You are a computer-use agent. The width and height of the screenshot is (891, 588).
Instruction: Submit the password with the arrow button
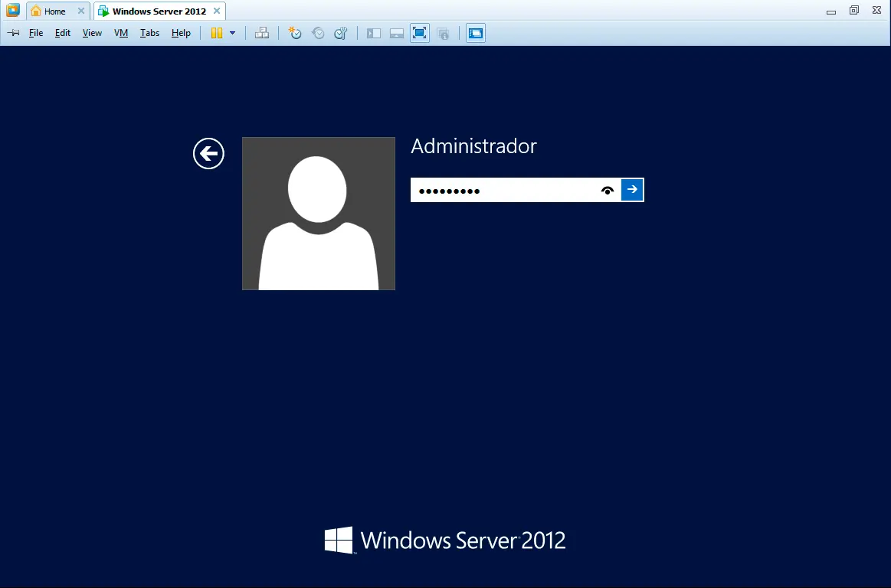(x=632, y=190)
